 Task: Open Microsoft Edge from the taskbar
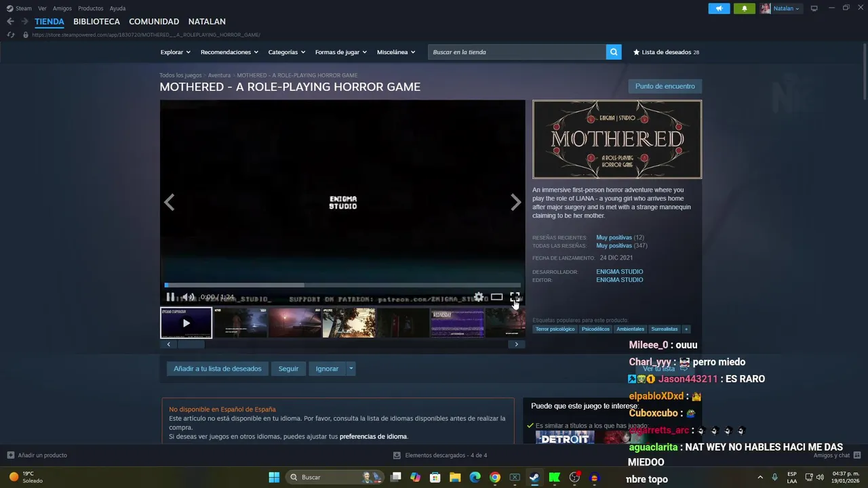tap(475, 477)
